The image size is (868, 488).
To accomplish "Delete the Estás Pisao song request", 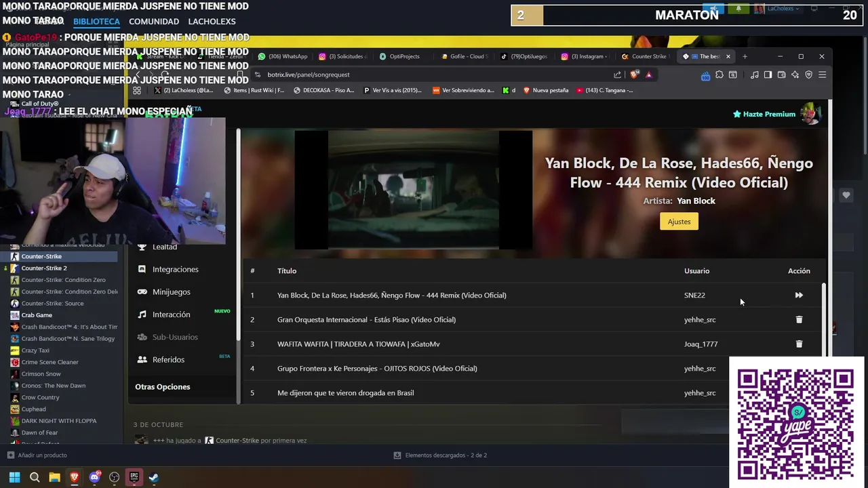I will pyautogui.click(x=799, y=319).
